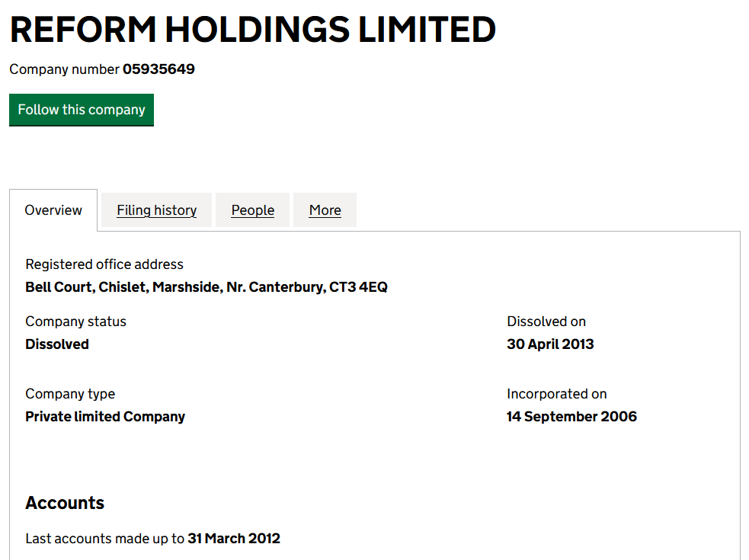Select the Overview tab
This screenshot has width=749, height=560.
[x=53, y=210]
